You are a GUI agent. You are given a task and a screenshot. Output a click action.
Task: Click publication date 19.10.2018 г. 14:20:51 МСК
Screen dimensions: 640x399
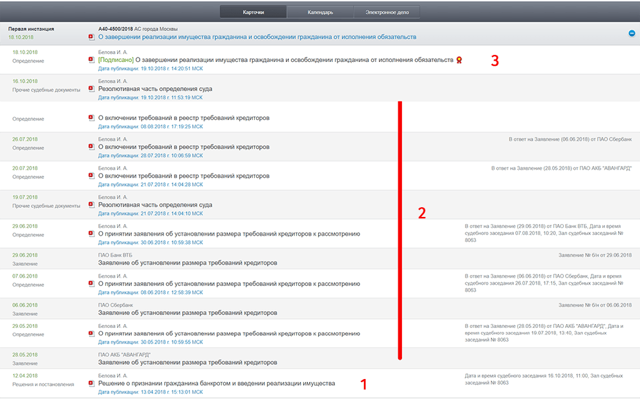(x=150, y=69)
